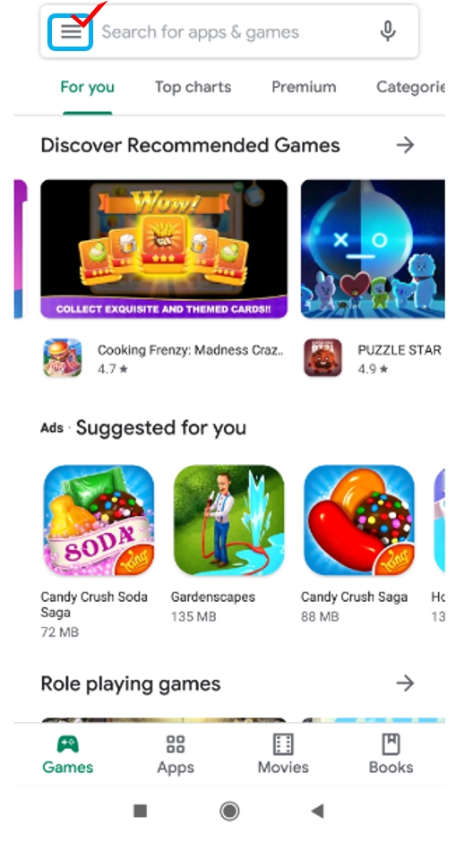Switch to Top charts tab
The height and width of the screenshot is (868, 473).
pos(193,87)
